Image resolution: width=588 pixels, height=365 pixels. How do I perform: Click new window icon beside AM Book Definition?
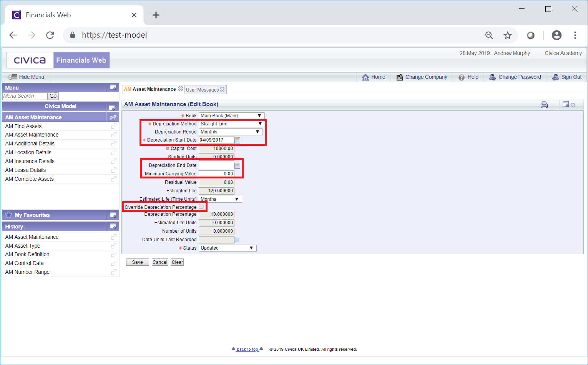coord(114,255)
